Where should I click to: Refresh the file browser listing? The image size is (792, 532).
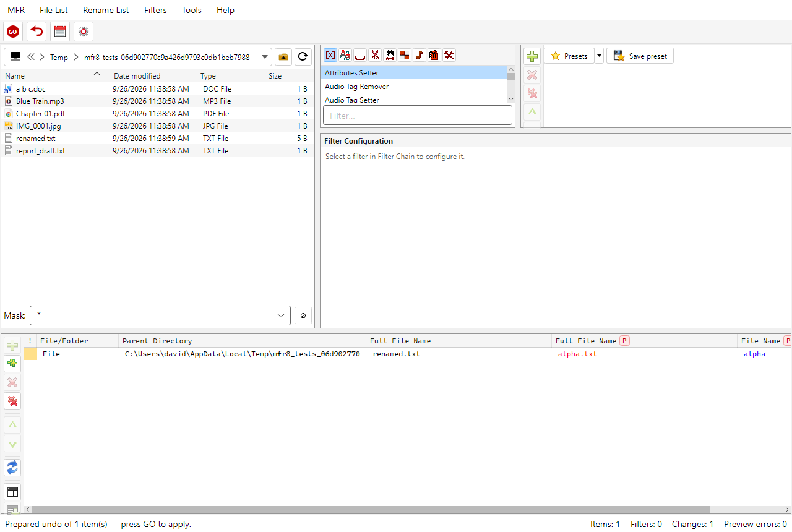pyautogui.click(x=303, y=57)
